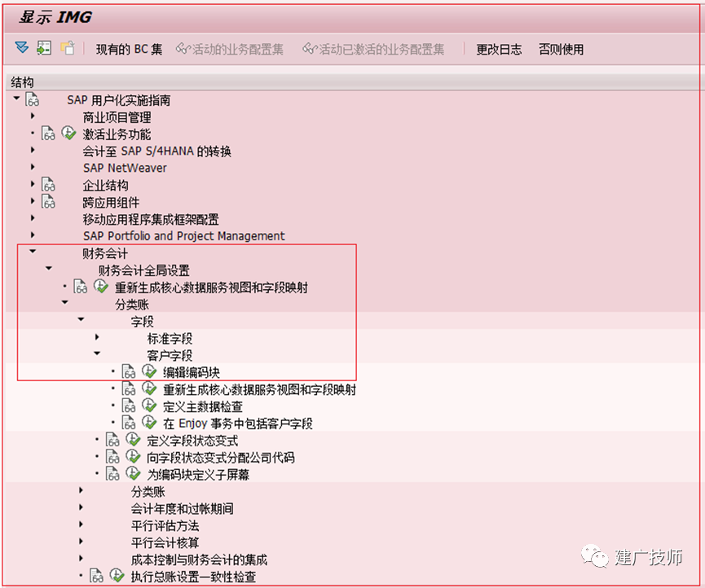Viewport: 705px width, 588px height.
Task: Expand SAP Portfolio and Project Management node
Action: [x=33, y=235]
